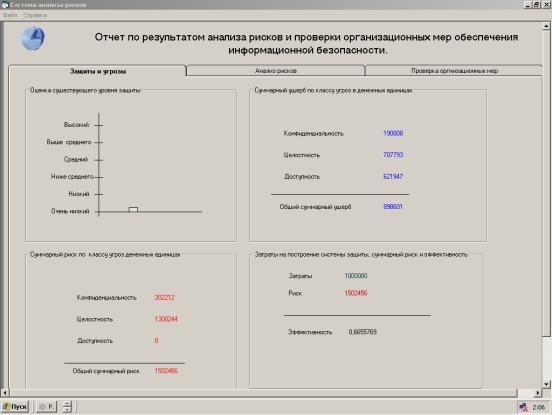Click the horizontal scrollbar right arrow

(x=538, y=392)
